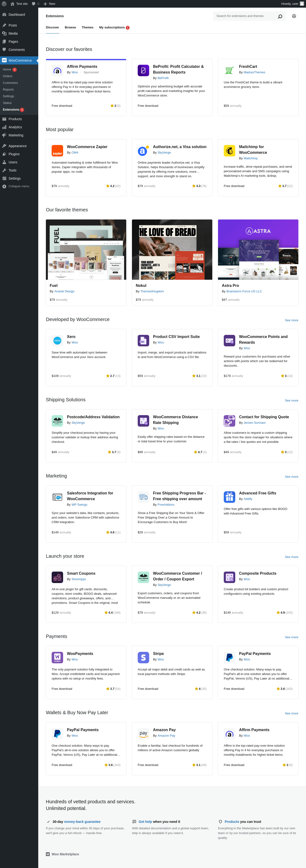Image resolution: width=306 pixels, height=868 pixels.
Task: Click the WordPress logo in admin bar
Action: point(4,4)
